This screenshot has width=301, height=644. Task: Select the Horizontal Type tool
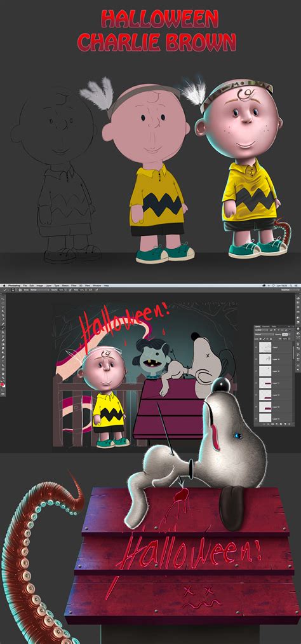pyautogui.click(x=3, y=360)
